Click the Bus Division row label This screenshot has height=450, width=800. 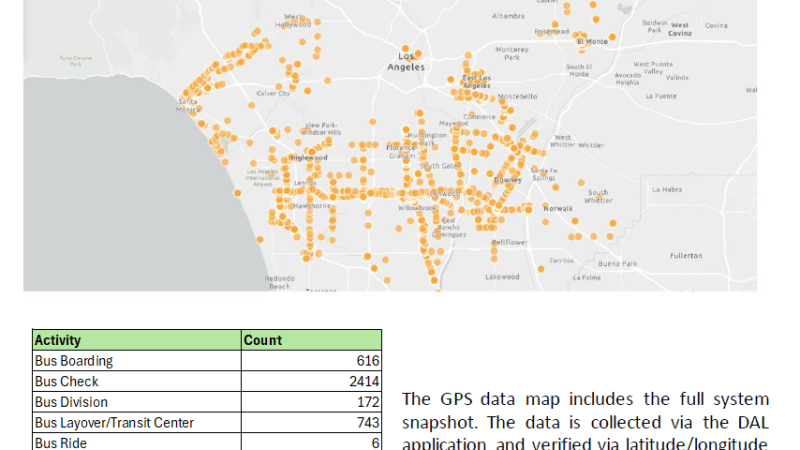click(x=137, y=402)
